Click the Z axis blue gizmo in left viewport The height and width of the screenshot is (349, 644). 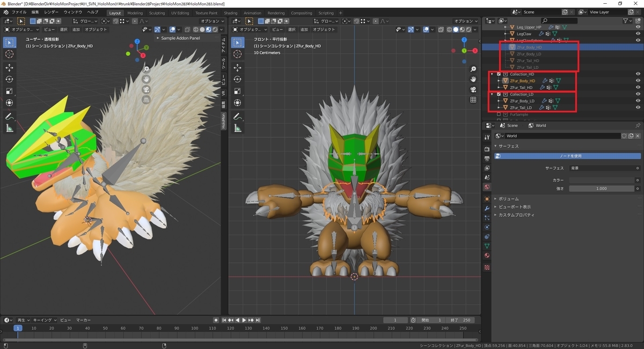137,41
